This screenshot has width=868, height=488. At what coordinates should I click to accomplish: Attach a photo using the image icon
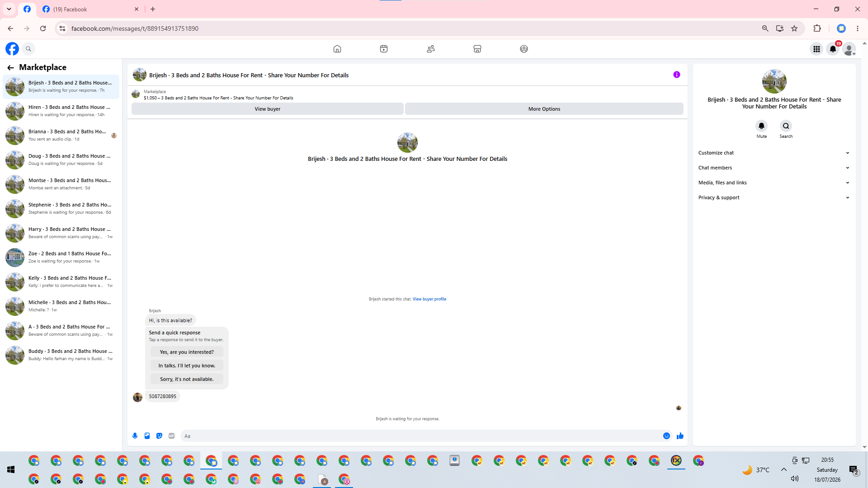pos(147,436)
